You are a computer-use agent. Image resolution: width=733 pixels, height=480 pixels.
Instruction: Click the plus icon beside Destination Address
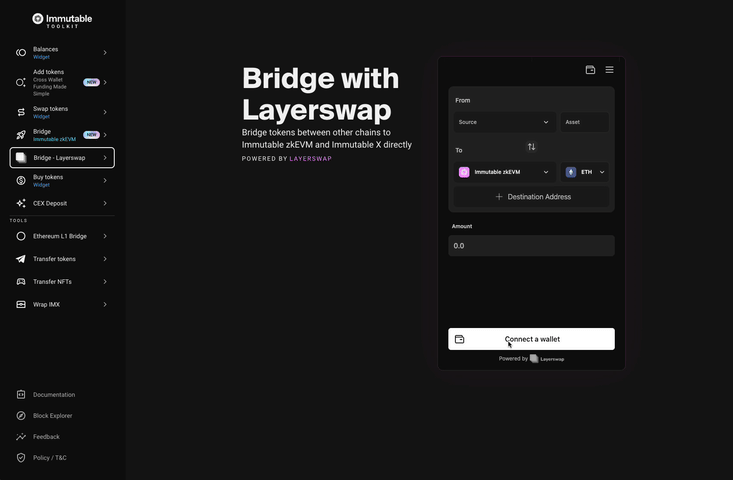click(x=499, y=197)
